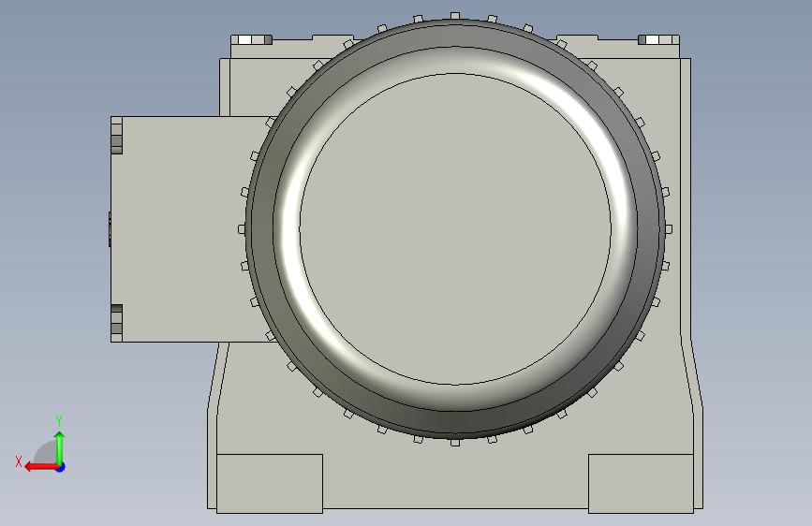The height and width of the screenshot is (526, 812).
Task: Select the bottommost bolt tab on the ring
Action: (455, 443)
